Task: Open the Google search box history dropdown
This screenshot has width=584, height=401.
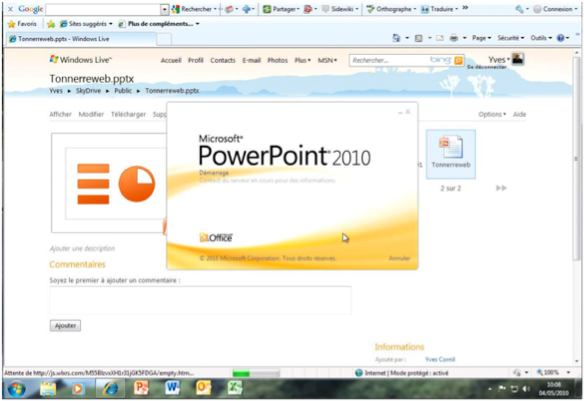Action: (165, 9)
